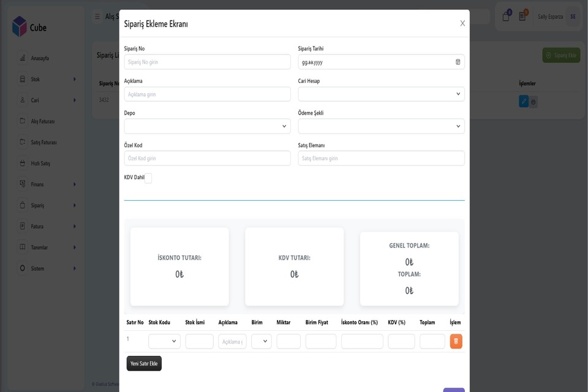Click the Sipariş No input field

click(x=207, y=62)
